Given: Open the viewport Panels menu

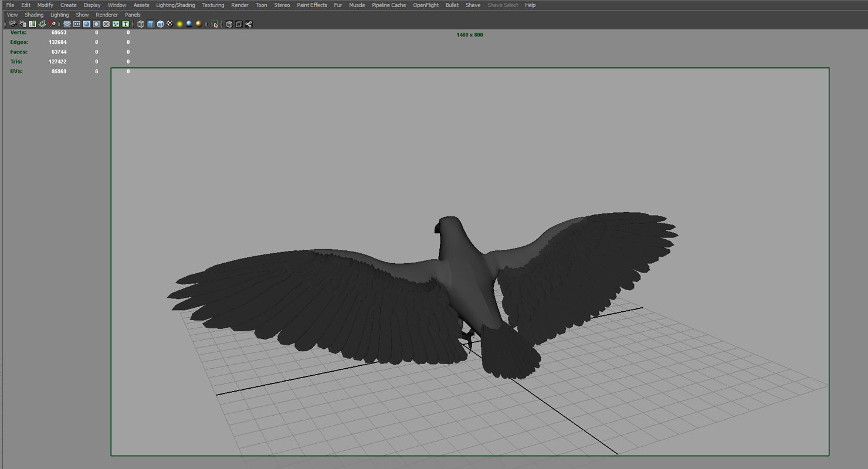Looking at the screenshot, I should [133, 15].
